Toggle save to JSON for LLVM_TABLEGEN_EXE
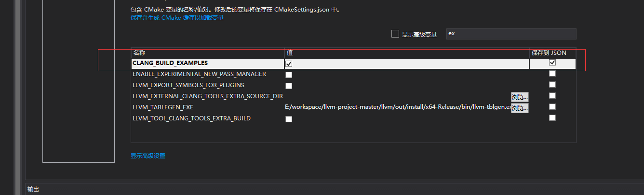This screenshot has width=644, height=195. click(552, 107)
